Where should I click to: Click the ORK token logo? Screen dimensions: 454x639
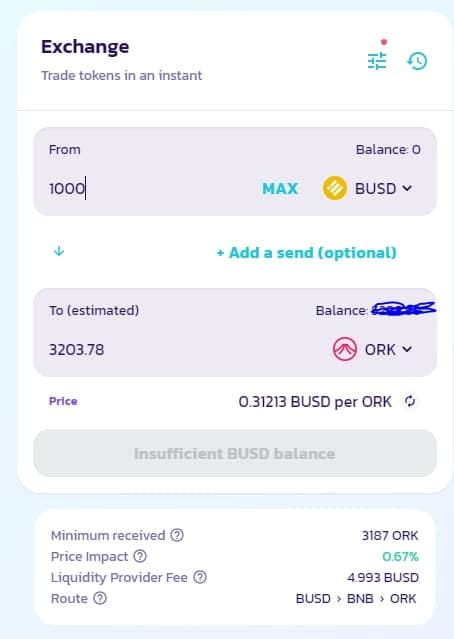345,349
